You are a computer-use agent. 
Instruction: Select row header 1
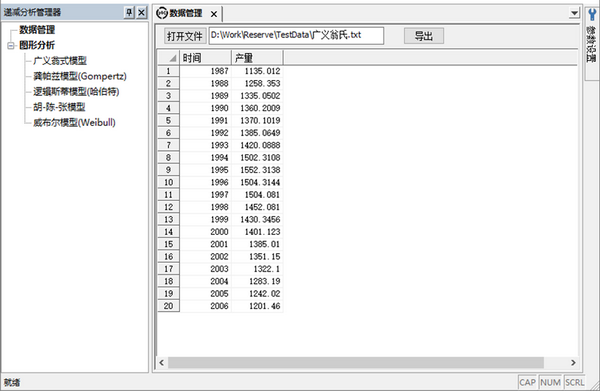[x=168, y=71]
